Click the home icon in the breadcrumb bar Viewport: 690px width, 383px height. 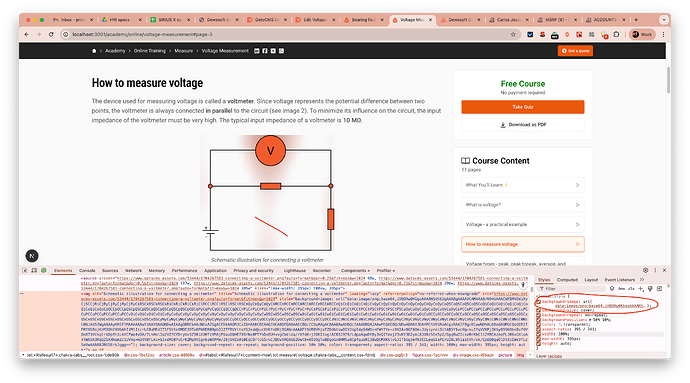94,51
